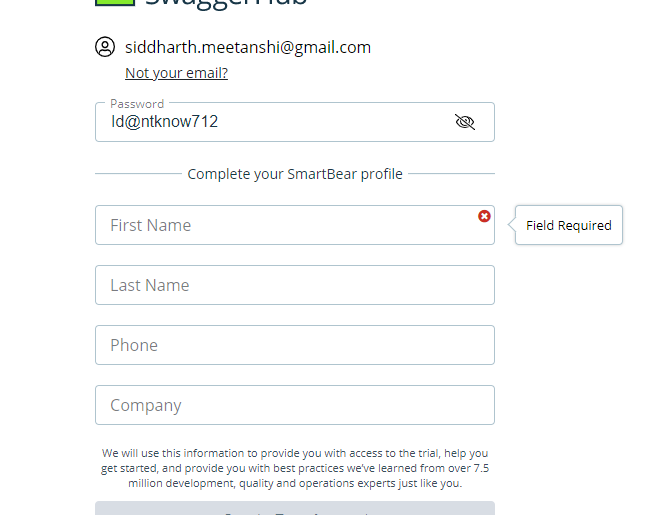
Task: Open the 'Not your email?' link
Action: click(x=176, y=73)
